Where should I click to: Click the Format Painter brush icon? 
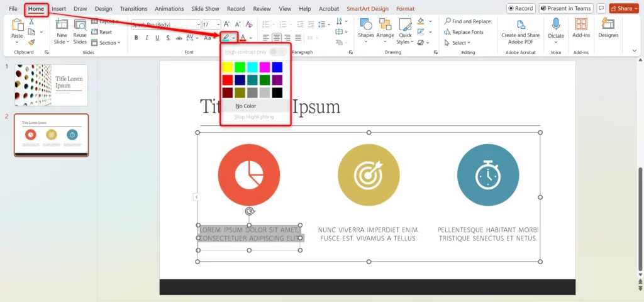[x=31, y=42]
